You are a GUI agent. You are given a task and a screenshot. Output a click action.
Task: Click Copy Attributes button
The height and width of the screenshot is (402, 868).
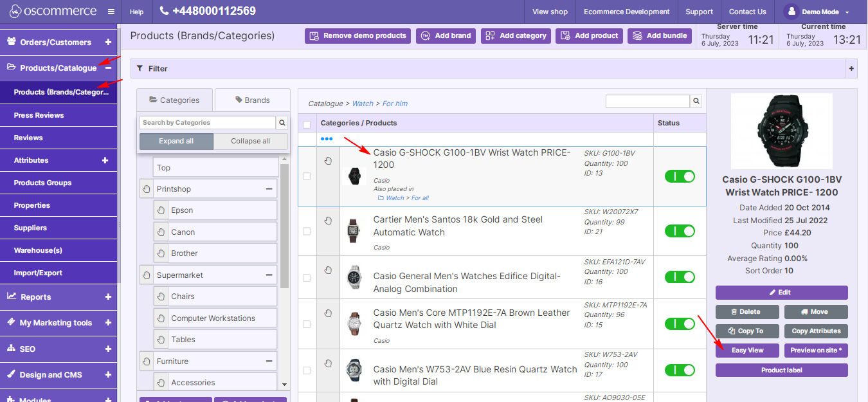click(x=816, y=331)
